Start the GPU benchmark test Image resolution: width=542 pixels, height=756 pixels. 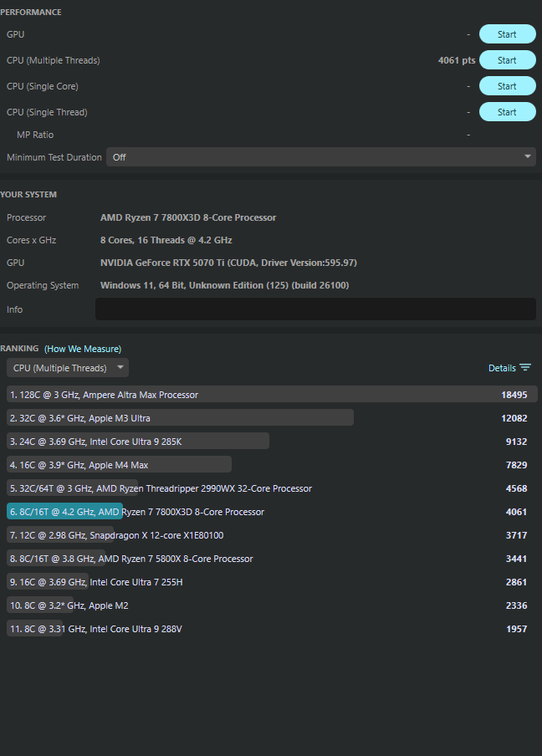point(507,34)
